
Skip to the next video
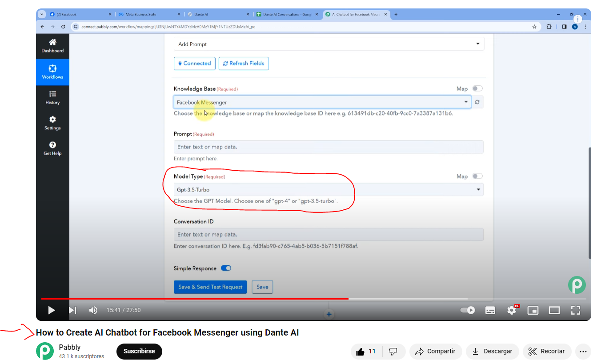(x=72, y=310)
